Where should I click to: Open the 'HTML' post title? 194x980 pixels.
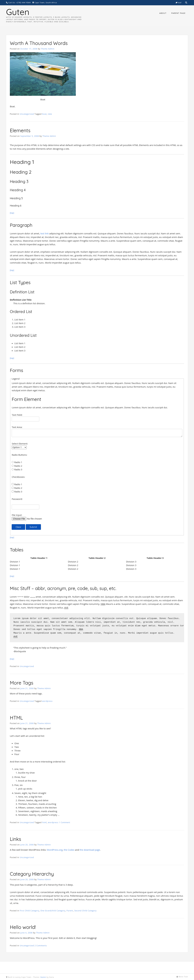(16, 718)
